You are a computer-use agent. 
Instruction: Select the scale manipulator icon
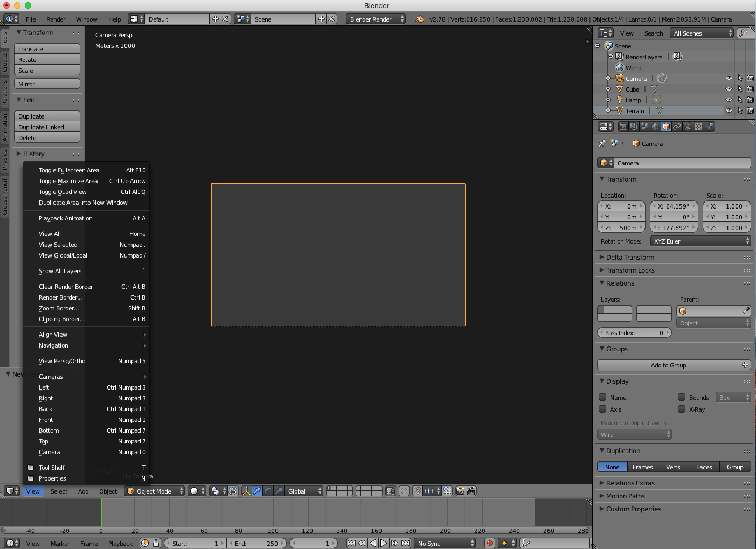pos(279,491)
